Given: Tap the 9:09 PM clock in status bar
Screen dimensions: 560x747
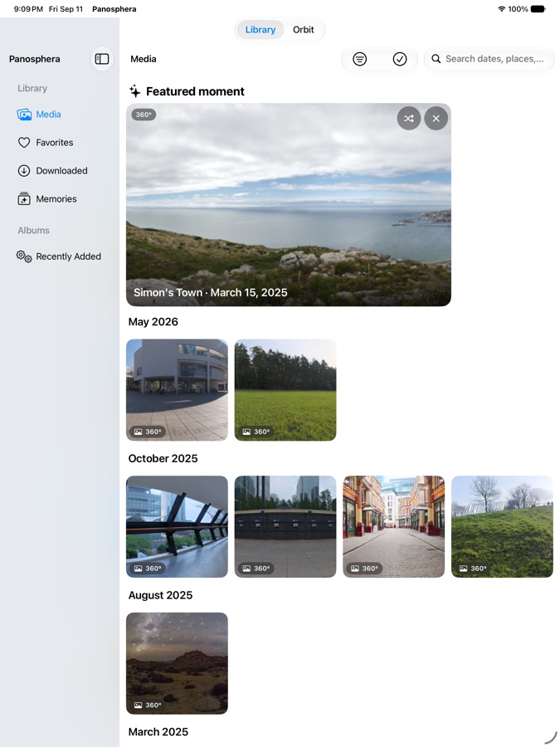Looking at the screenshot, I should click(28, 9).
